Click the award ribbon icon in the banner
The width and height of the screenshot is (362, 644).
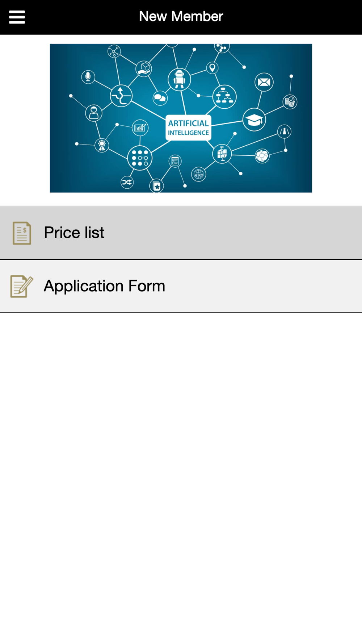[102, 145]
